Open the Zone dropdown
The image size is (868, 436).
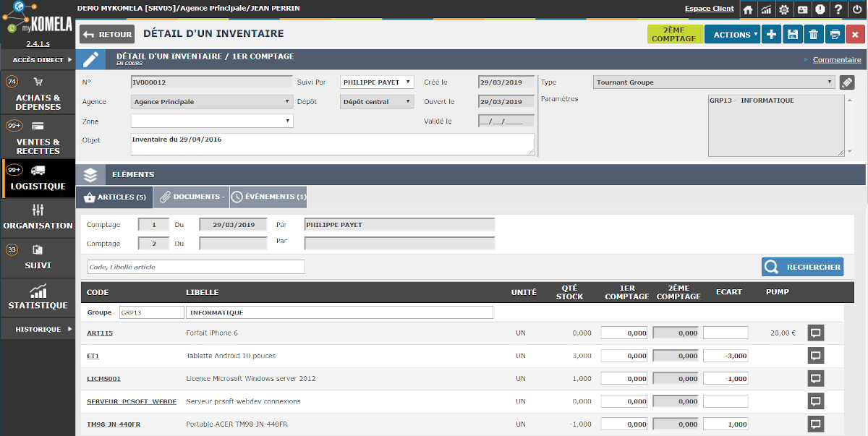point(212,121)
